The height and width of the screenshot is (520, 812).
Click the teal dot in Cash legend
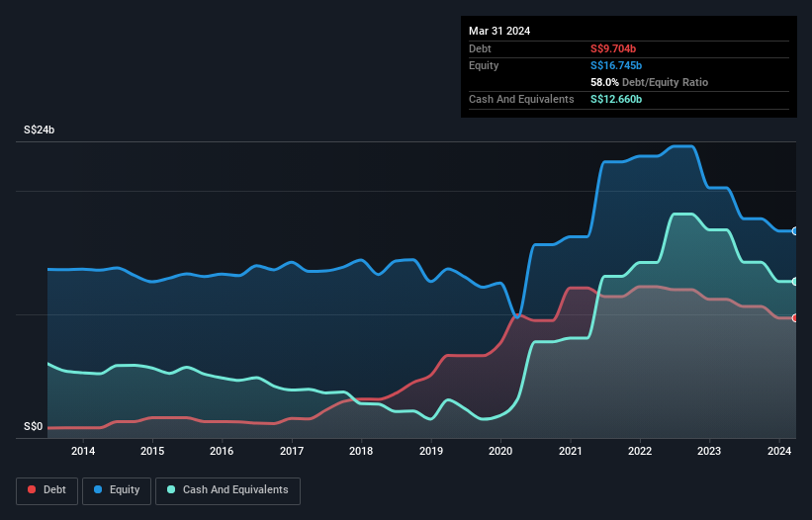tap(171, 489)
